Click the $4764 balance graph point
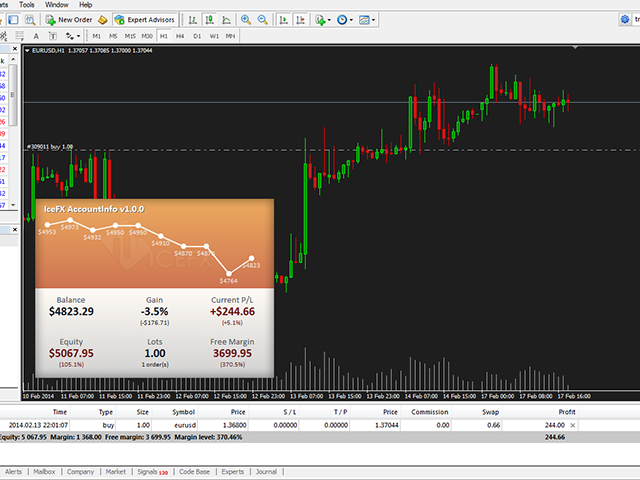Screen dimensions: 640x480 [229, 274]
